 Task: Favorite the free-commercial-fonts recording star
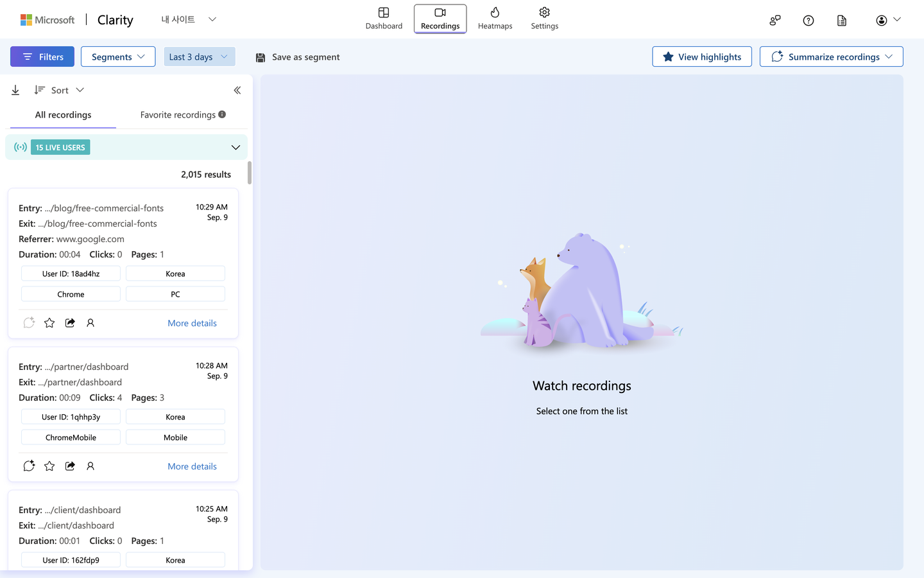(x=49, y=323)
